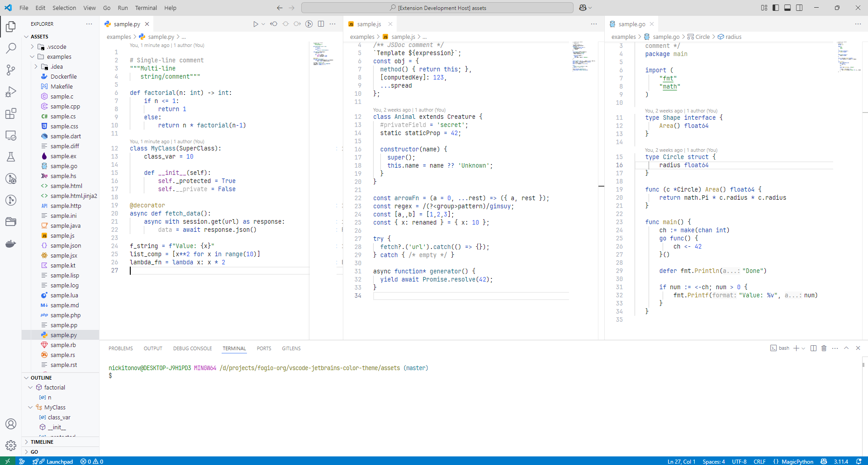The image size is (868, 465).
Task: Split the sample.py editor to the right
Action: (x=321, y=24)
